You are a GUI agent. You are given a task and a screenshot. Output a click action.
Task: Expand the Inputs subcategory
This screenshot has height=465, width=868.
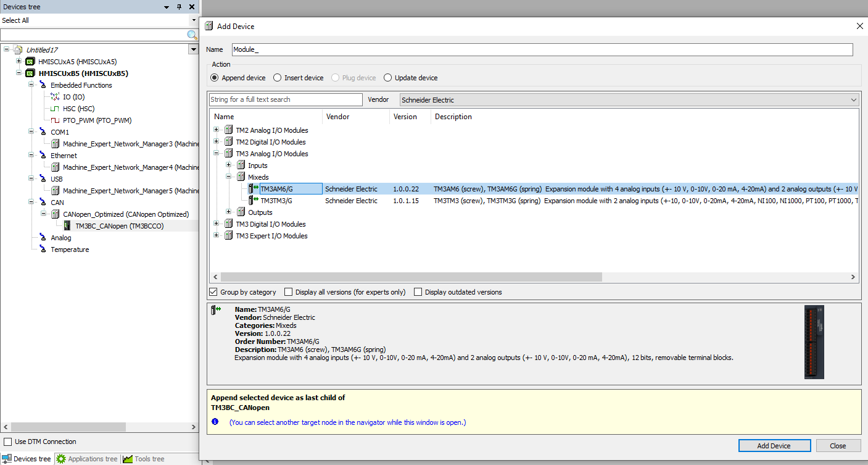229,165
